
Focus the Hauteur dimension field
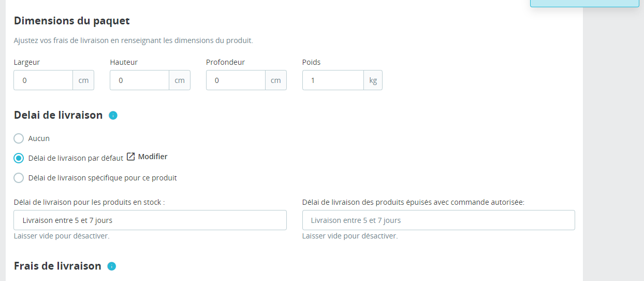(x=140, y=80)
